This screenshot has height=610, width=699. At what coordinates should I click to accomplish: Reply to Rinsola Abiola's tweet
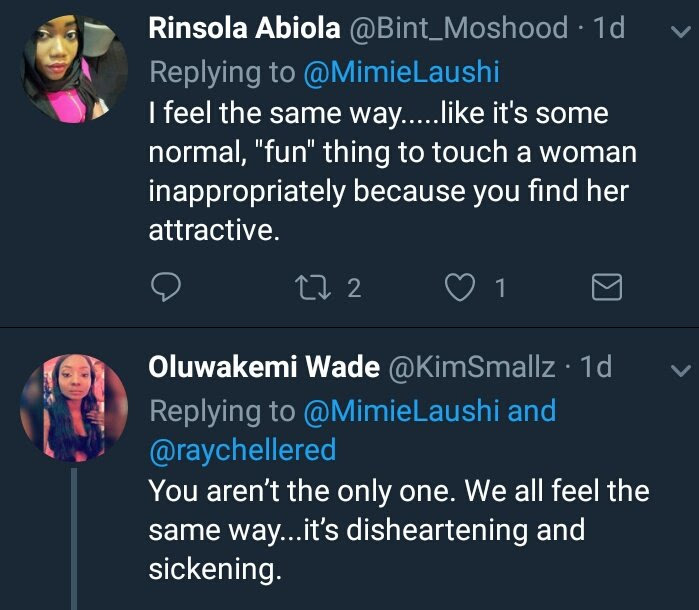click(x=164, y=289)
